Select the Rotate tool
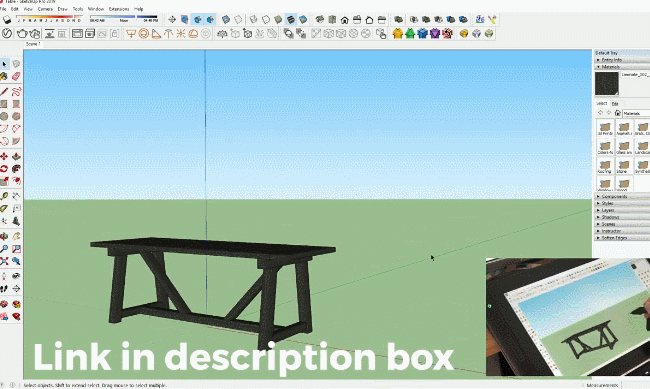Screen dimensions: 650x389 coord(4,168)
